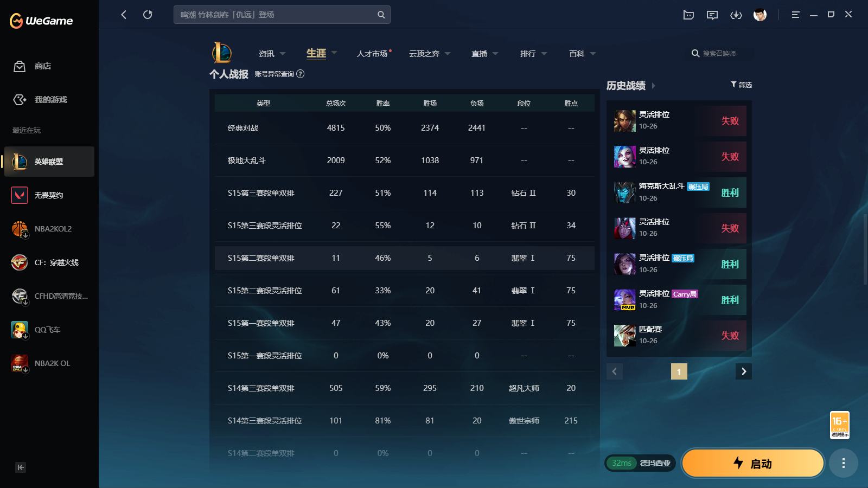Select the 经典对战 stats row
This screenshot has height=488, width=868.
coord(405,128)
